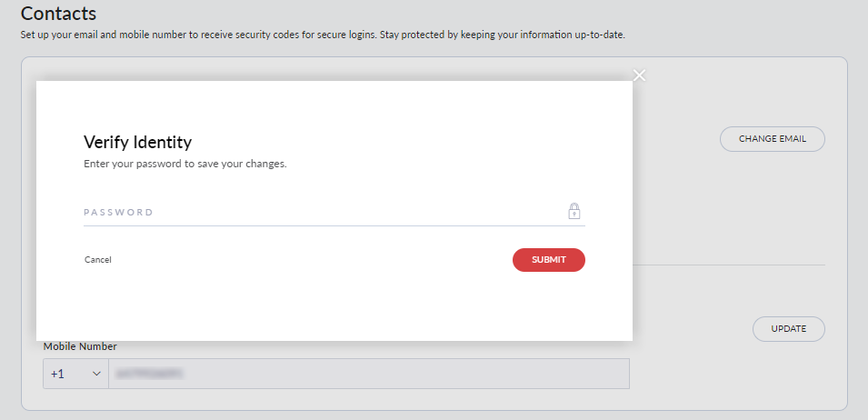Expand the country code chevron arrow
This screenshot has height=420, width=868.
(x=95, y=374)
